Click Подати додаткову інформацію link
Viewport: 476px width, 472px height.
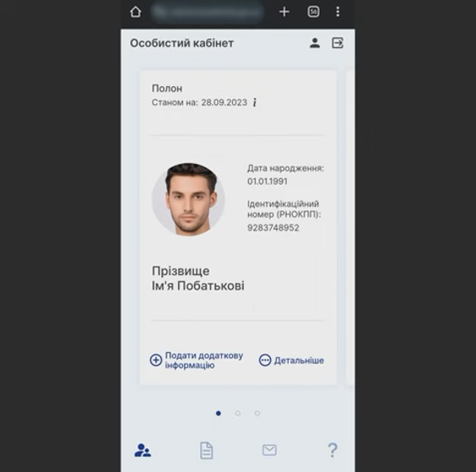click(x=204, y=361)
